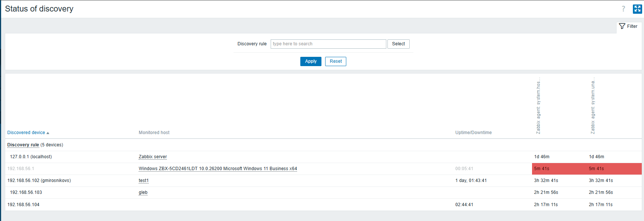Open monitored host test1

(143, 181)
